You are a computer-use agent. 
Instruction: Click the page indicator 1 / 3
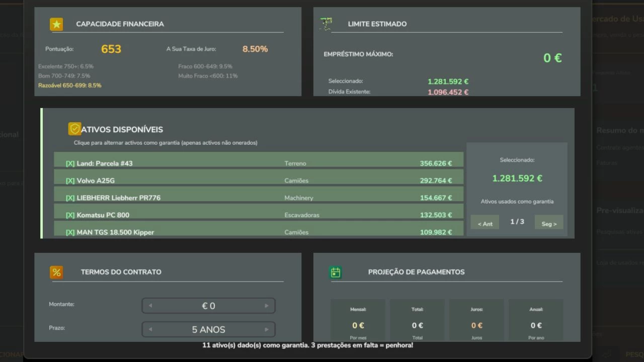point(517,222)
